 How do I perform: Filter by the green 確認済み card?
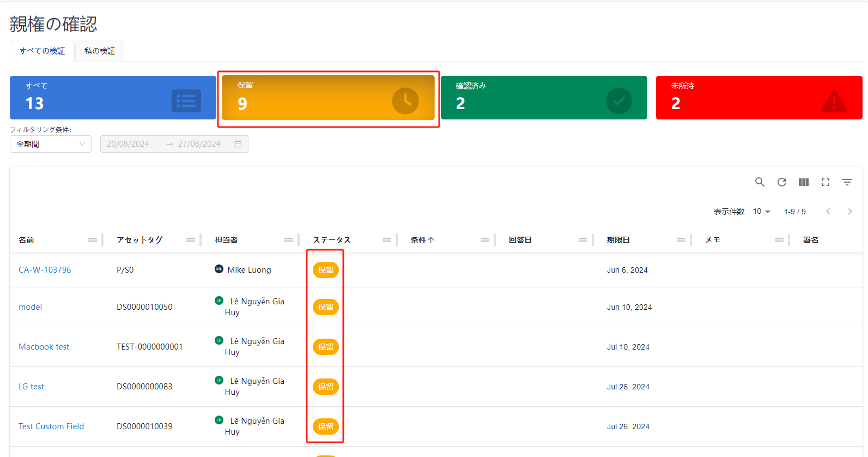[544, 98]
